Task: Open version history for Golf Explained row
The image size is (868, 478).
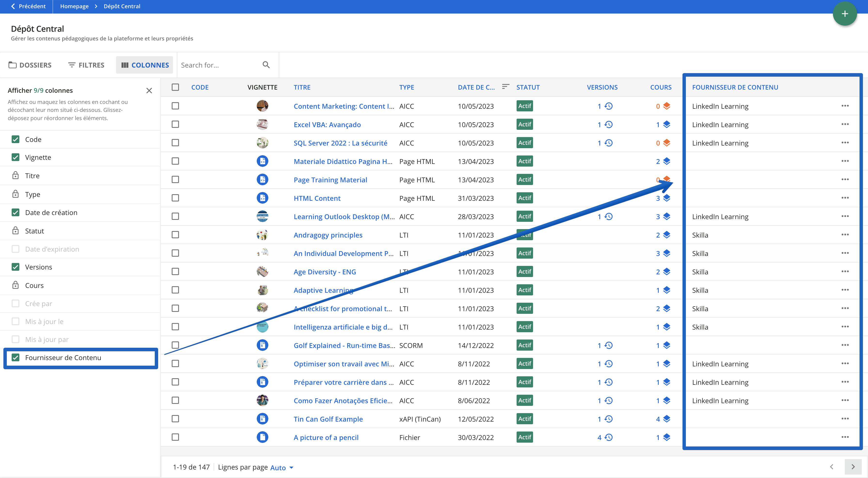Action: point(609,345)
